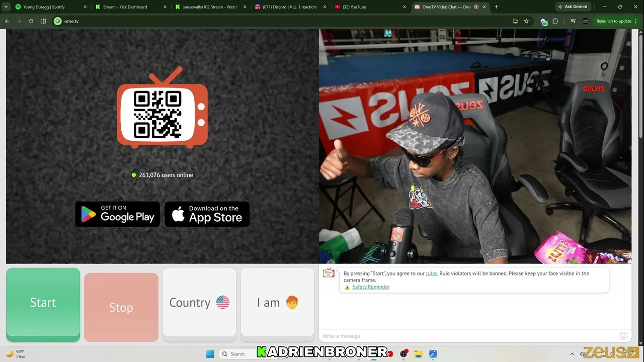644x362 pixels.
Task: Click the ome.tv address bar
Action: click(282, 21)
